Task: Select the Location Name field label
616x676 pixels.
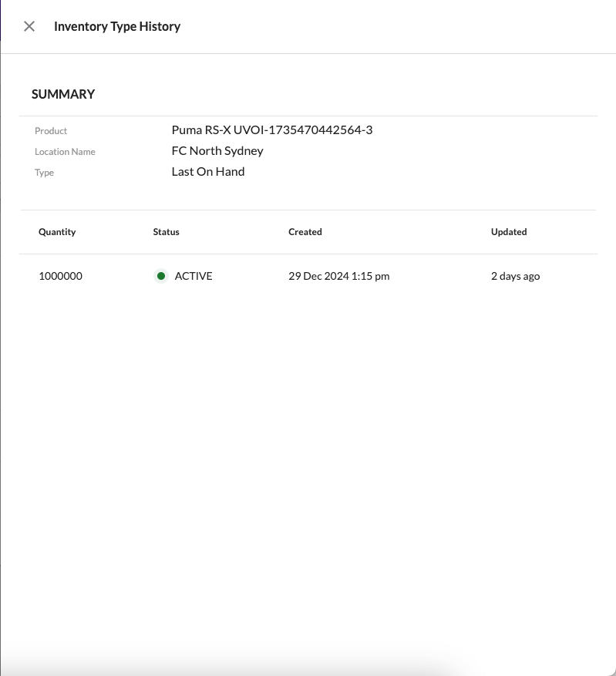Action: 65,152
